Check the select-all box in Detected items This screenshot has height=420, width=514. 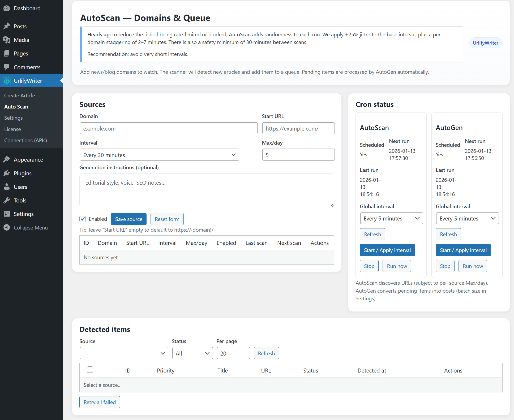point(90,369)
